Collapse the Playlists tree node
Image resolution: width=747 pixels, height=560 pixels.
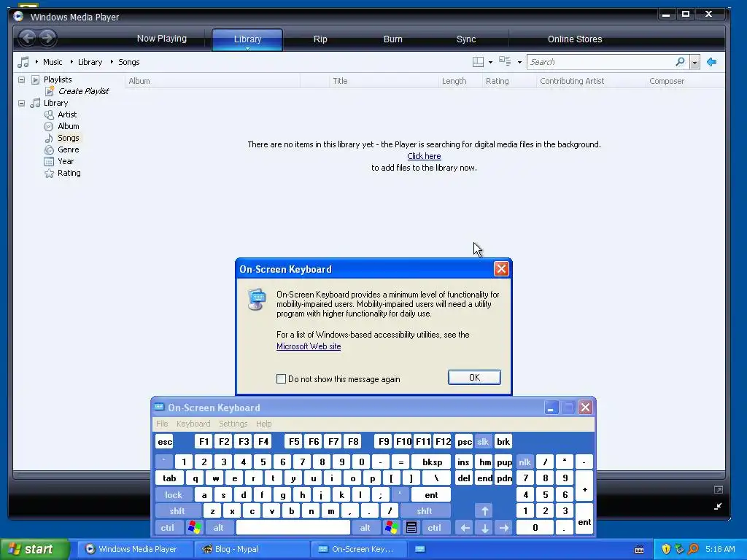(21, 79)
